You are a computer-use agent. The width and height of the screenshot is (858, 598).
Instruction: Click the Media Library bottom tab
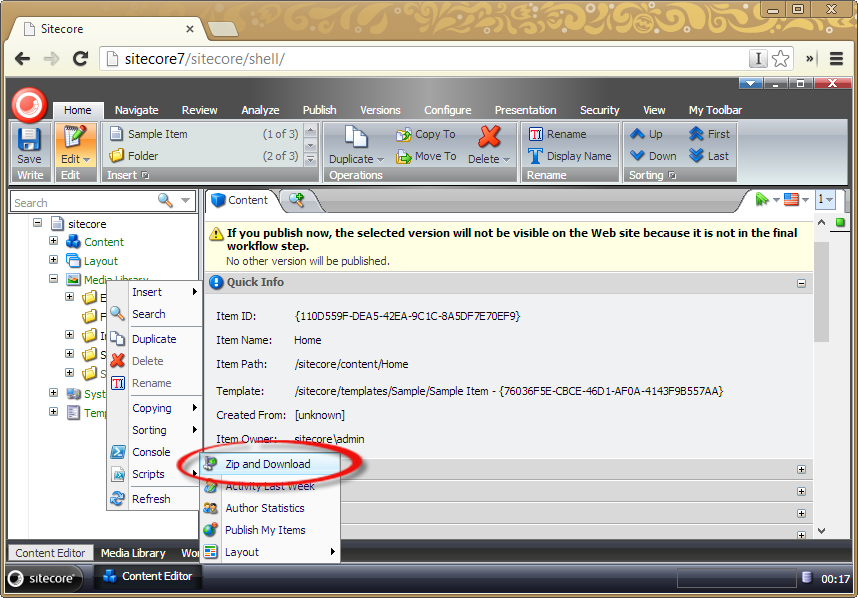[133, 553]
